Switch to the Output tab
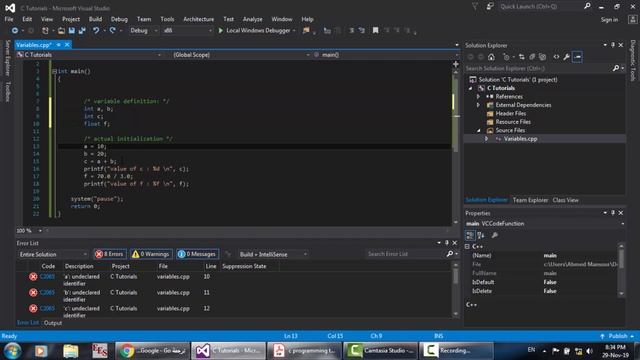The height and width of the screenshot is (360, 640). click(x=53, y=323)
